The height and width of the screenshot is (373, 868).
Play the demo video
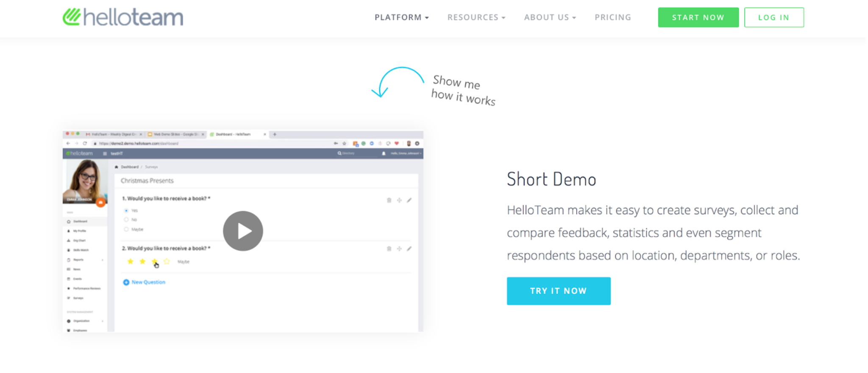(243, 231)
